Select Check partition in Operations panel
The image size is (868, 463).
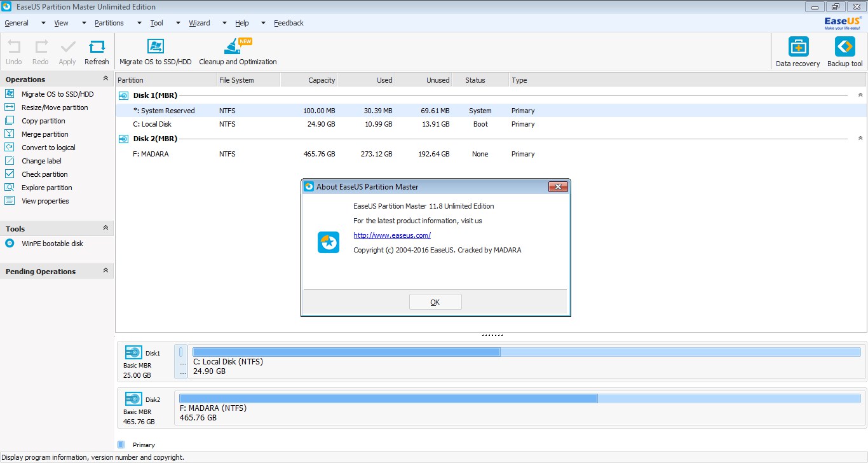(x=44, y=174)
